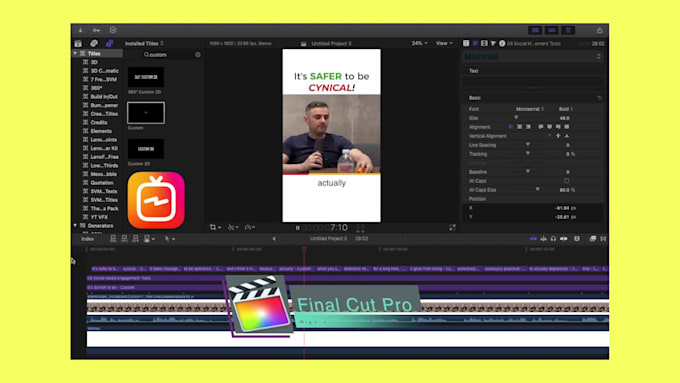
Task: Select the 360° Custom 3D title thumbnail
Action: coord(146,77)
